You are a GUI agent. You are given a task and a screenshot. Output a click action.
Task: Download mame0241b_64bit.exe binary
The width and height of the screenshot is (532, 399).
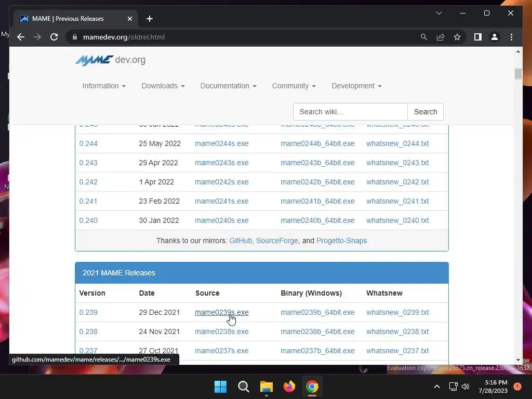tap(317, 201)
